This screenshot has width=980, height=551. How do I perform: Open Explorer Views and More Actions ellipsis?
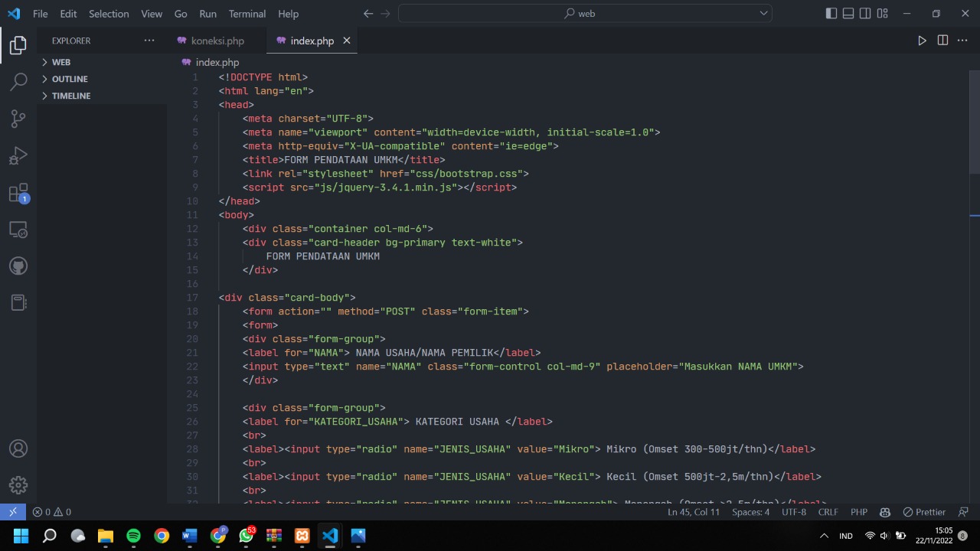tap(149, 41)
